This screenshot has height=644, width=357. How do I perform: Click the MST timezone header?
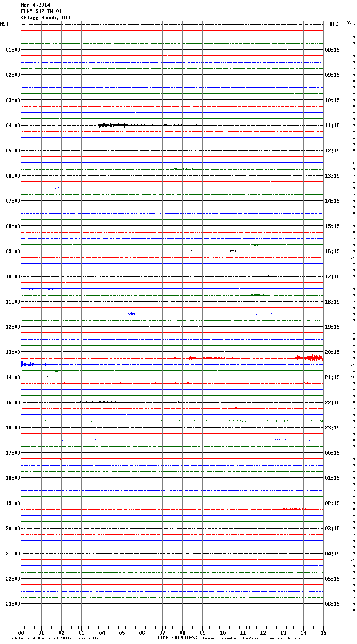[x=4, y=24]
